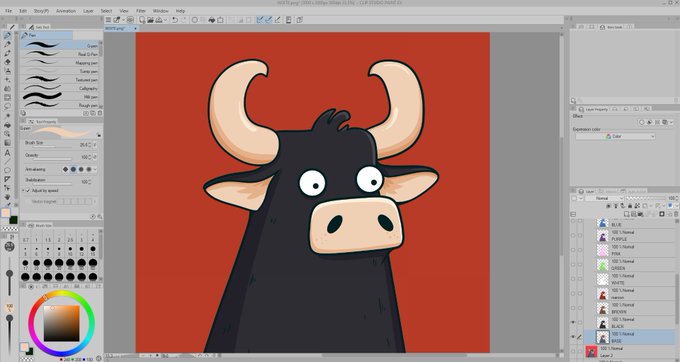Select the Textured pen sub tool
The image size is (680, 362).
coord(60,79)
